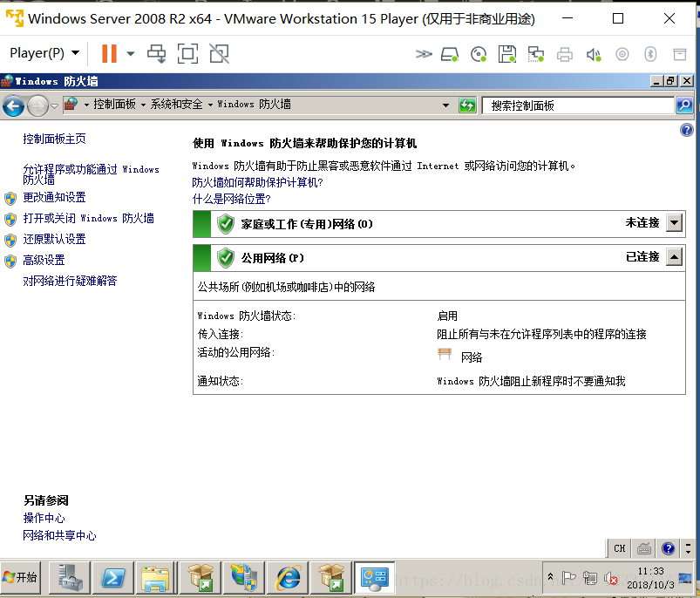Click the network tray icon
Image resolution: width=700 pixels, height=598 pixels.
590,578
